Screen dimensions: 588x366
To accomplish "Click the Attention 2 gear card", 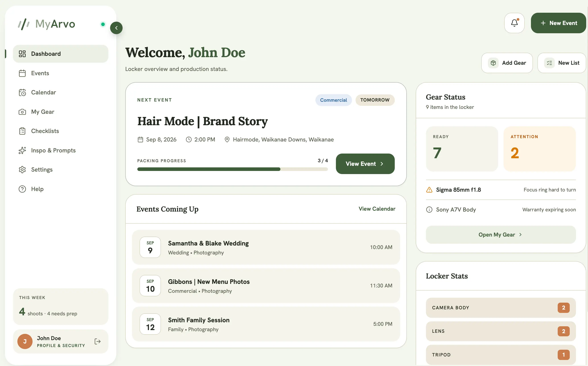I will click(x=540, y=149).
